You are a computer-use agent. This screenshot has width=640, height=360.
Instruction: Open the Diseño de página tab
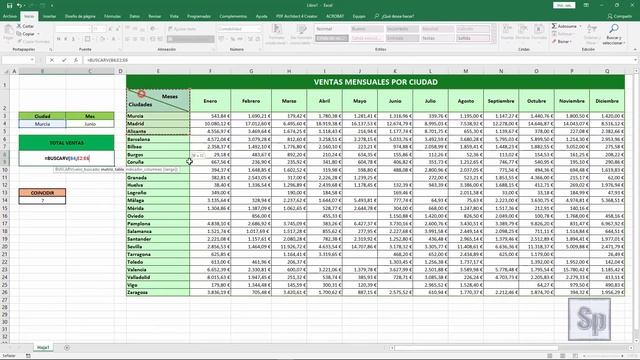click(80, 16)
